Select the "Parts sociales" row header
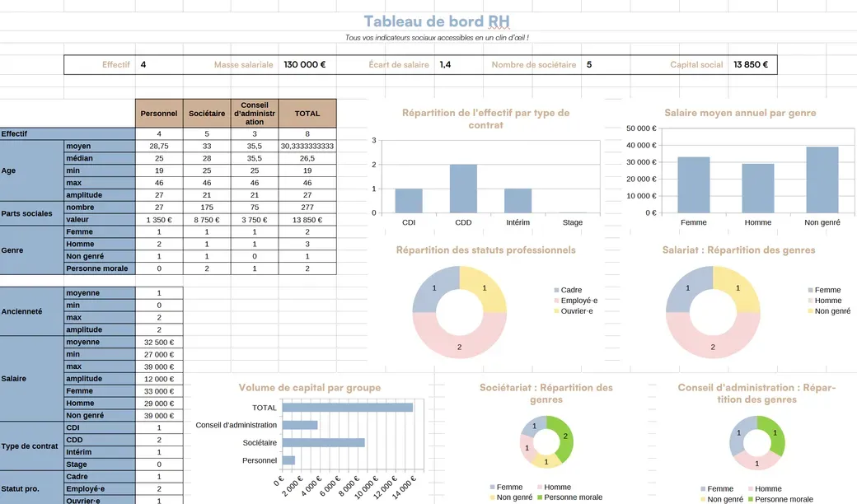 (32, 213)
